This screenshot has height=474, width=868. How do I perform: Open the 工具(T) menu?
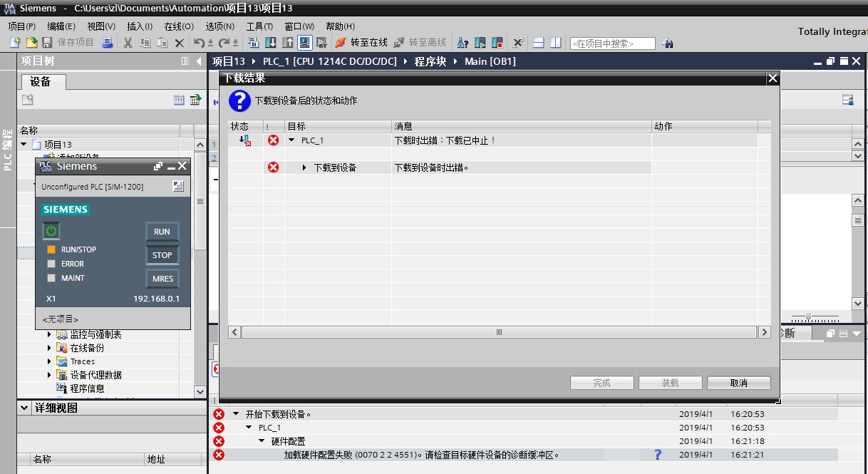click(259, 26)
